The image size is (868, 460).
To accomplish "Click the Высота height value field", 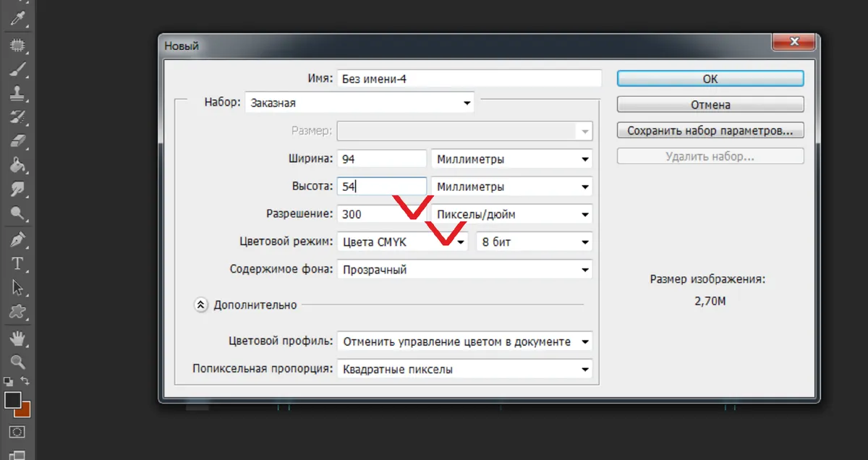I will (x=381, y=187).
